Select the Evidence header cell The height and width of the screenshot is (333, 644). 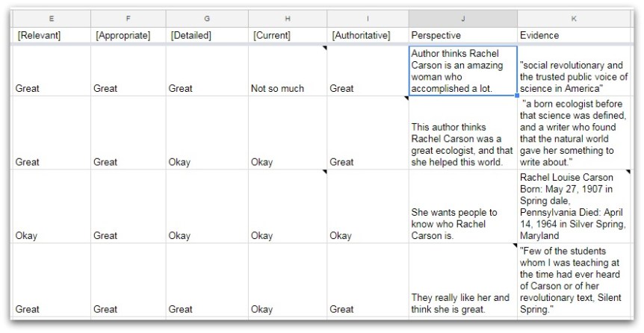pyautogui.click(x=574, y=35)
